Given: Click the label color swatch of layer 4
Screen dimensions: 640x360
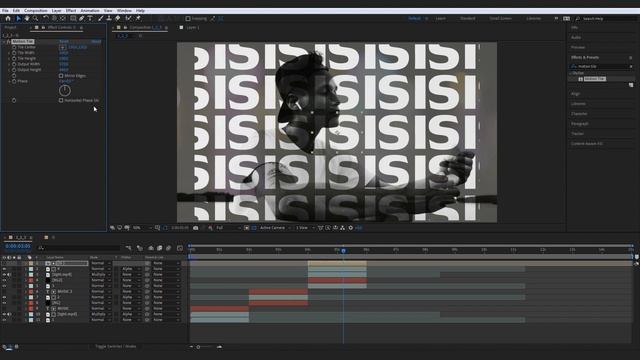Looking at the screenshot, I should [31, 280].
